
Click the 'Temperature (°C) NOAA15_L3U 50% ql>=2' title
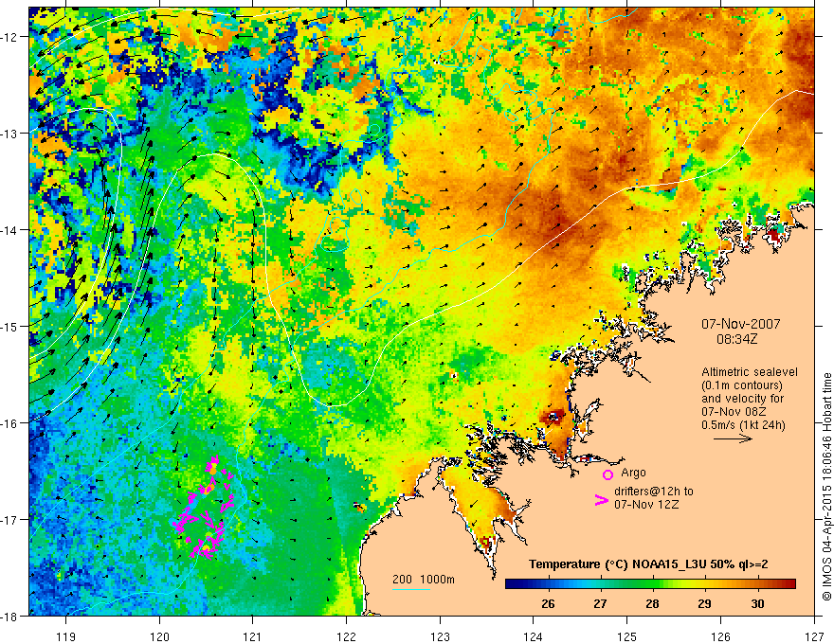tap(648, 564)
